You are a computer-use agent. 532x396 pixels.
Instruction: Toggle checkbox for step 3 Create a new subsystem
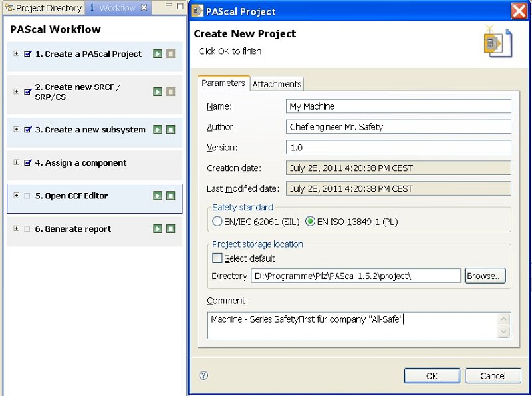coord(28,130)
